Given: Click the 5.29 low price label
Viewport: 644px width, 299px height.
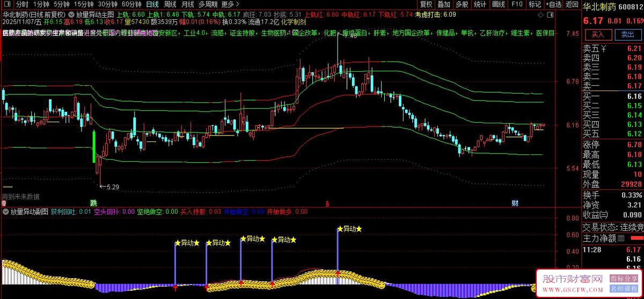Looking at the screenshot, I should pyautogui.click(x=109, y=187).
